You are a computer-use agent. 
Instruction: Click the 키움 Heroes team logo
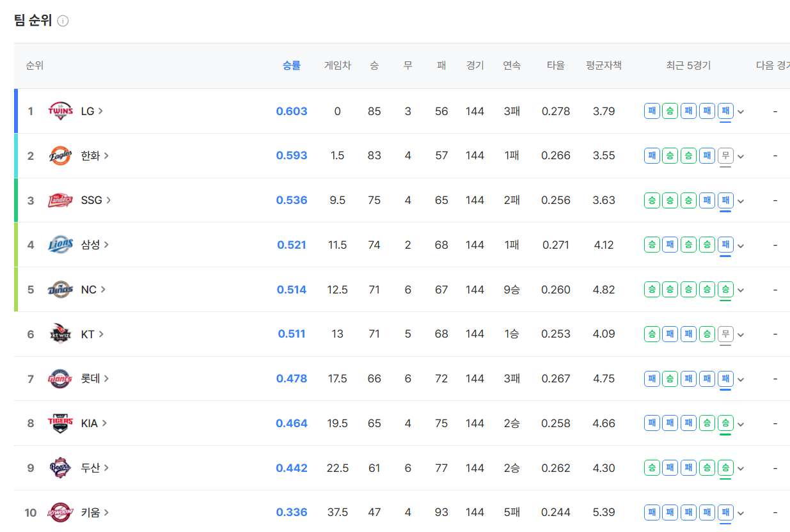coord(61,512)
